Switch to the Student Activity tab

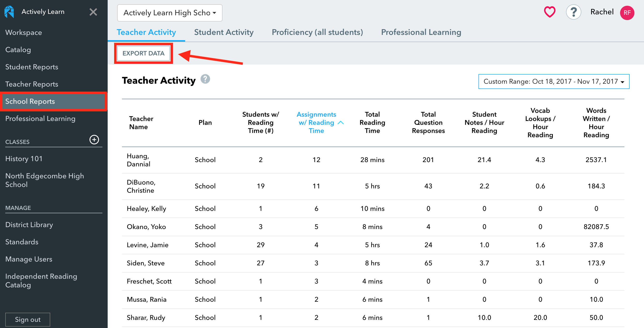pyautogui.click(x=224, y=32)
